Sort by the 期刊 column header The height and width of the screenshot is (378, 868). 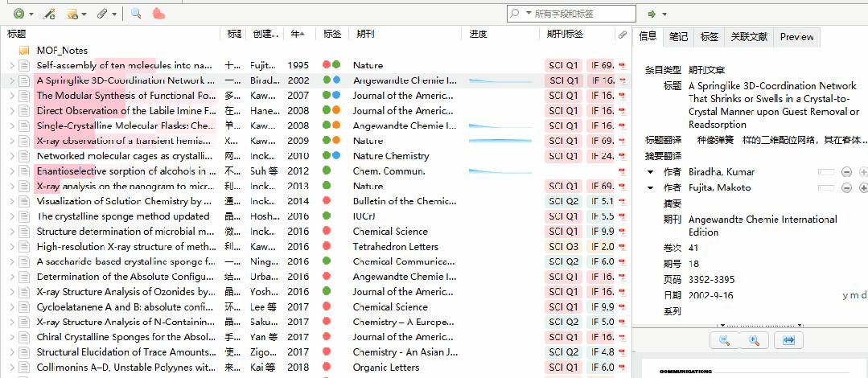tap(405, 35)
